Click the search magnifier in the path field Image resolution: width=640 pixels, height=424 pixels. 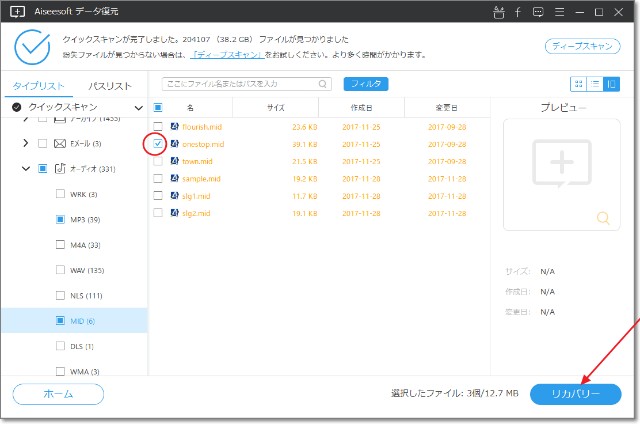pos(322,85)
